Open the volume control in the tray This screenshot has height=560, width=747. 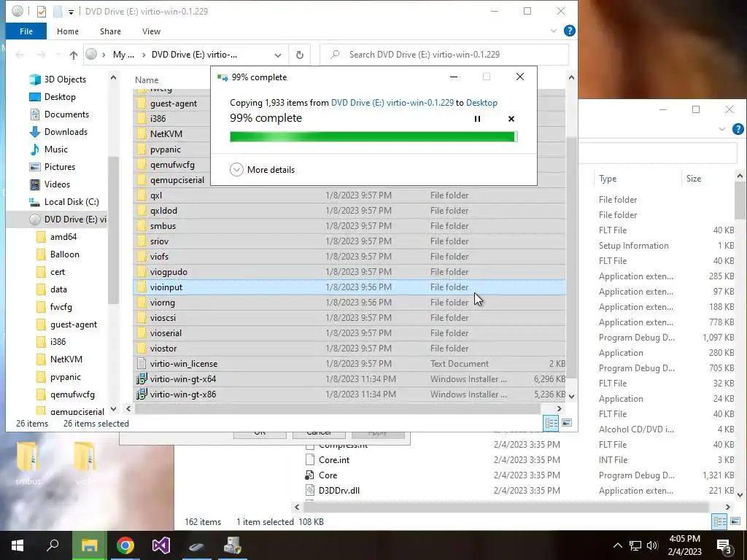pyautogui.click(x=652, y=545)
